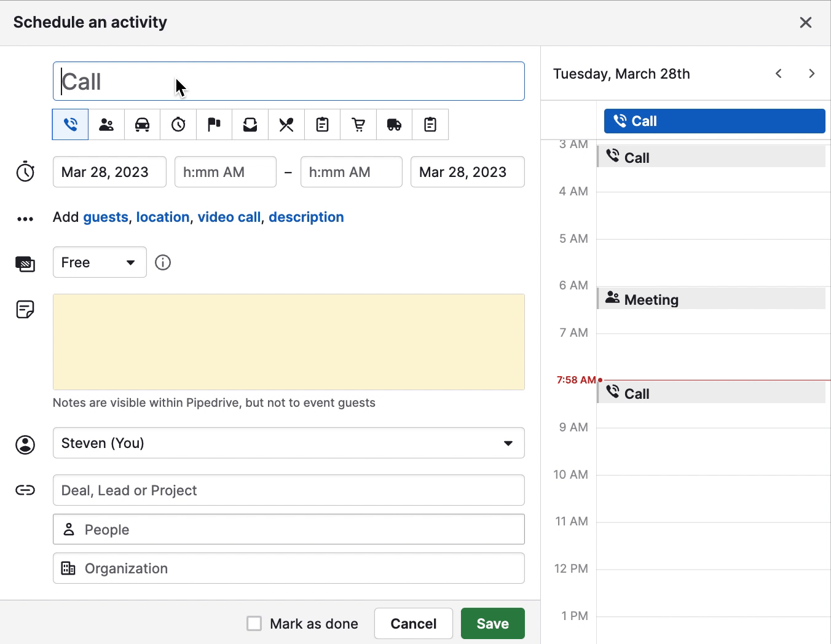Select the blue all-day Call event
Screen dimensions: 831x644
click(715, 121)
